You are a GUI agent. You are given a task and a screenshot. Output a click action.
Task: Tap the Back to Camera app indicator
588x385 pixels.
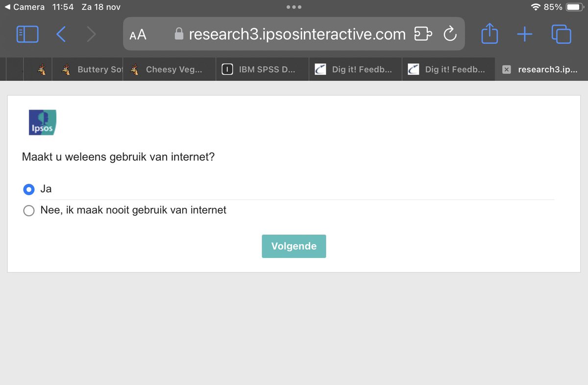click(24, 7)
